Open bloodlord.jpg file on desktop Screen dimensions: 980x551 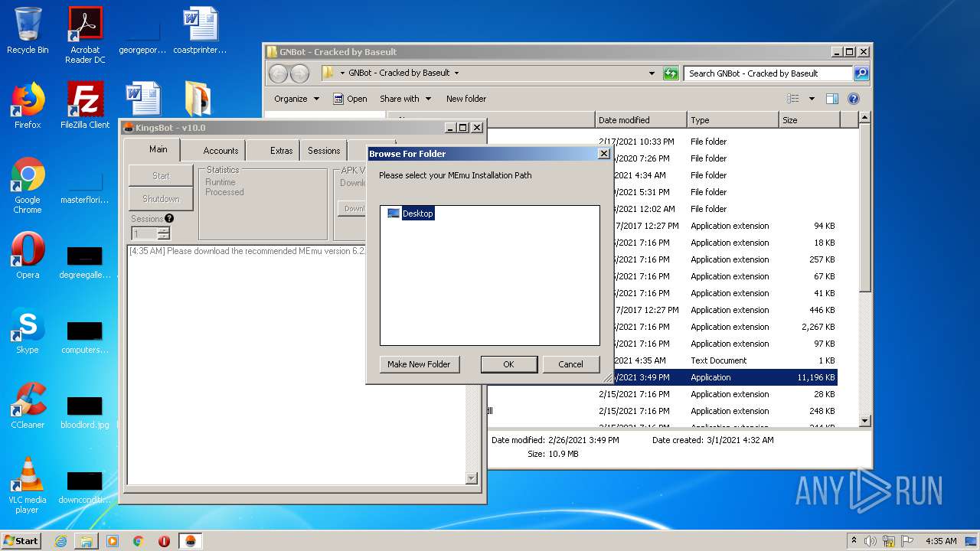pyautogui.click(x=85, y=412)
